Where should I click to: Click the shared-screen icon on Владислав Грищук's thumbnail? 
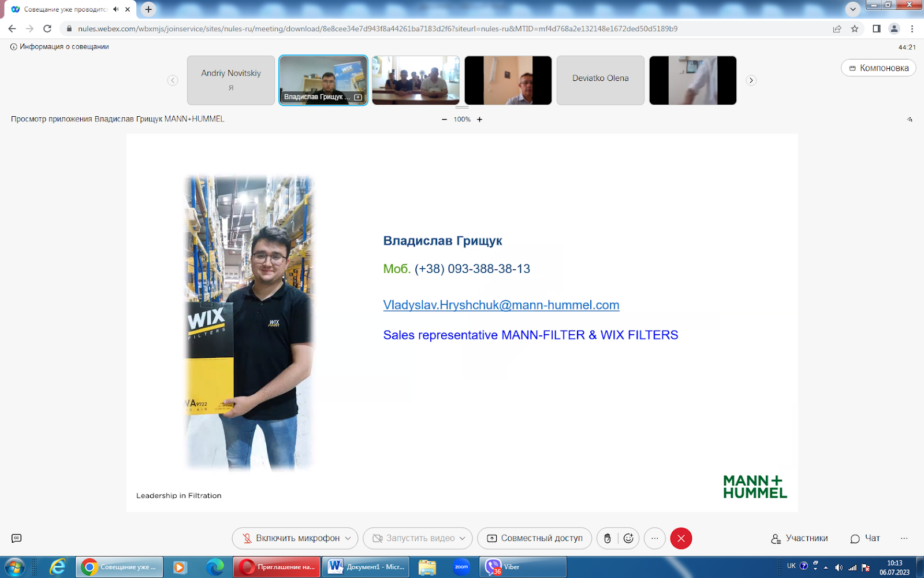(358, 97)
